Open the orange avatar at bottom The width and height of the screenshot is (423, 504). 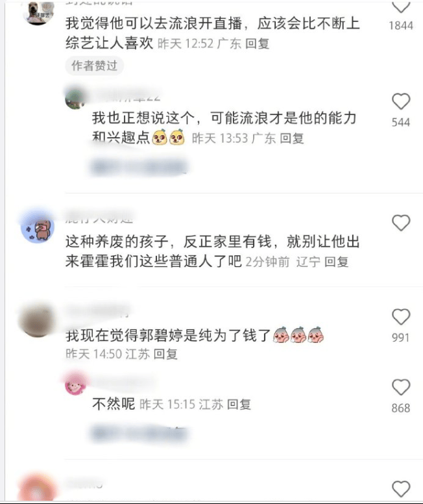(x=37, y=488)
